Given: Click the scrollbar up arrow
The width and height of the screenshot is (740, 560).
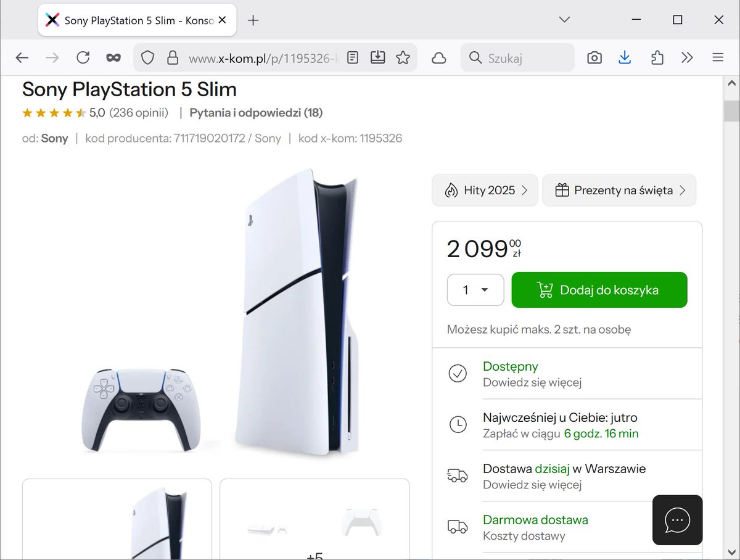Looking at the screenshot, I should pos(731,83).
